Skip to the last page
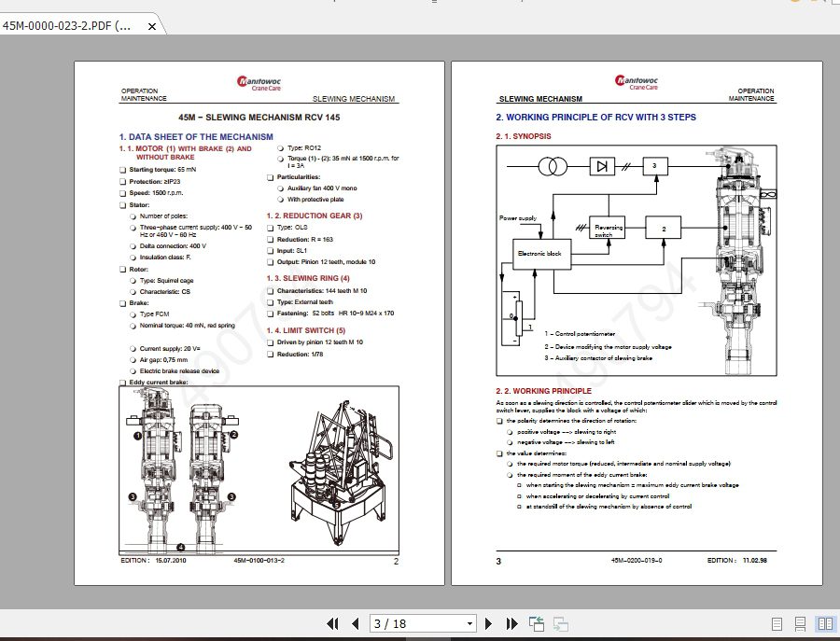This screenshot has width=840, height=641. 511,624
